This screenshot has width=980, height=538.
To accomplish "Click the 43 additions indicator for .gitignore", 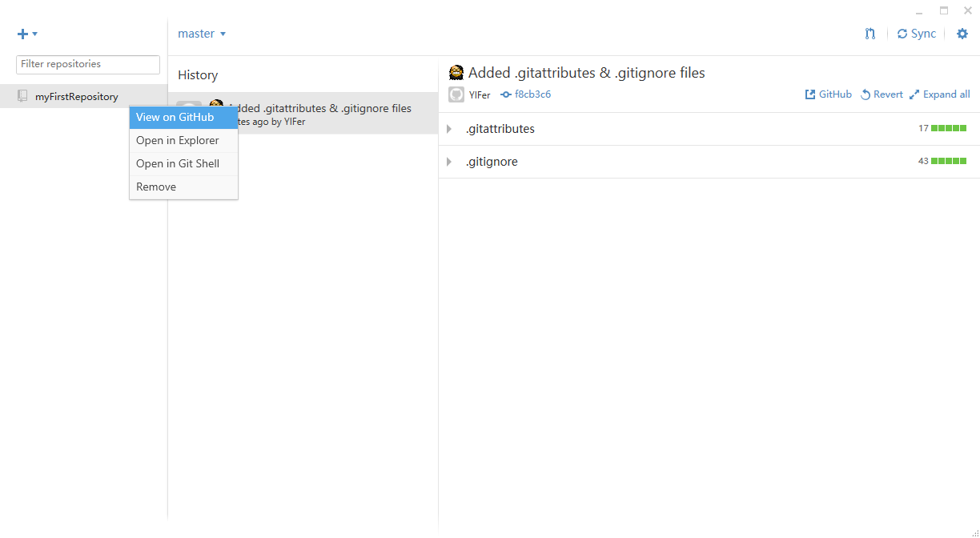I will coord(942,161).
